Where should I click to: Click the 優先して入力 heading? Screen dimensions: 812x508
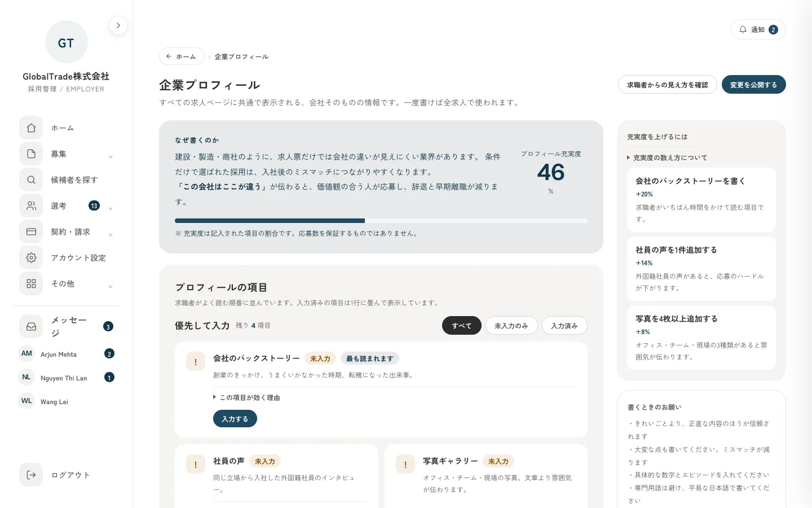coord(202,326)
